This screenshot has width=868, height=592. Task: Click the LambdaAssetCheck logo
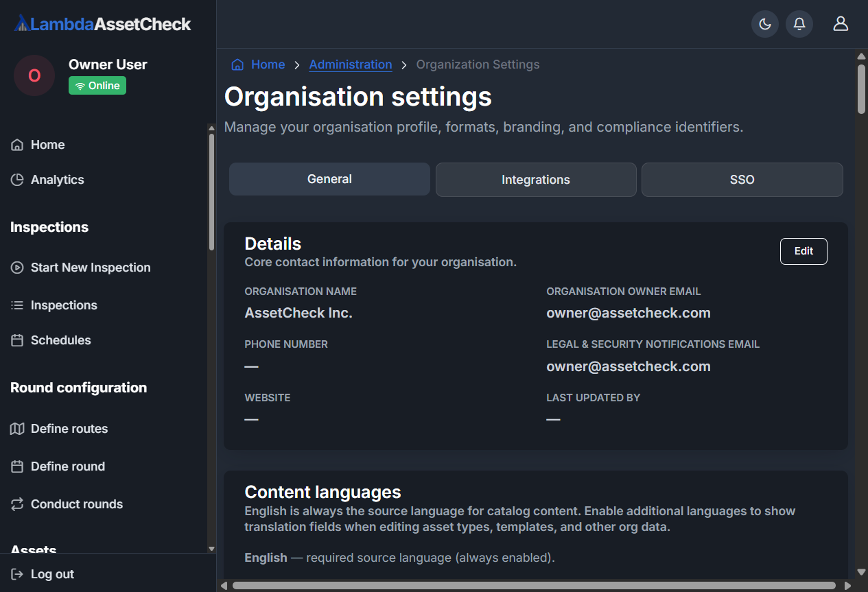pyautogui.click(x=102, y=24)
